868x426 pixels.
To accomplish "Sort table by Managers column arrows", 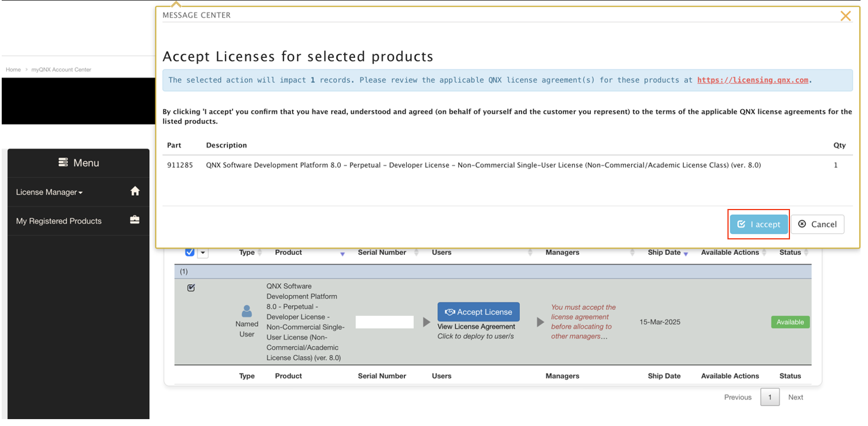I will (x=632, y=253).
